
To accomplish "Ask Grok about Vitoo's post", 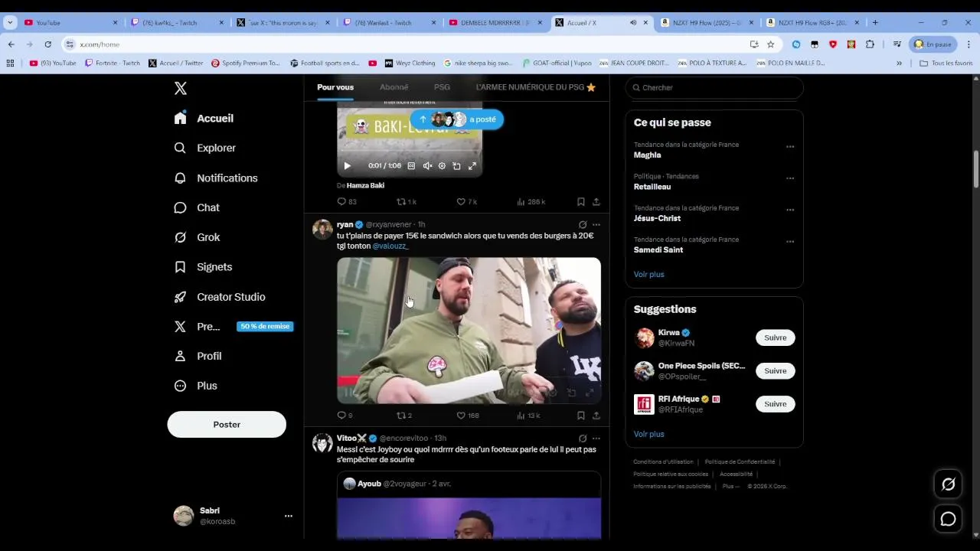I will coord(583,439).
